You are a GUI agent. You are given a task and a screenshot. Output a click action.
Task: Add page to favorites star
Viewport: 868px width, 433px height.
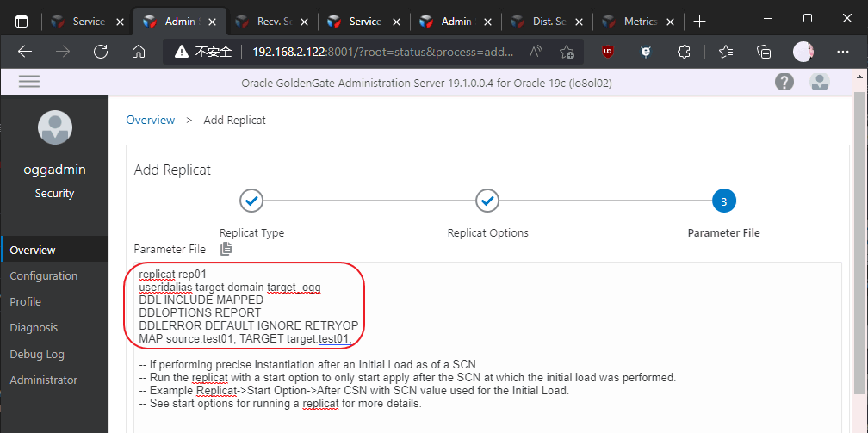[x=567, y=52]
